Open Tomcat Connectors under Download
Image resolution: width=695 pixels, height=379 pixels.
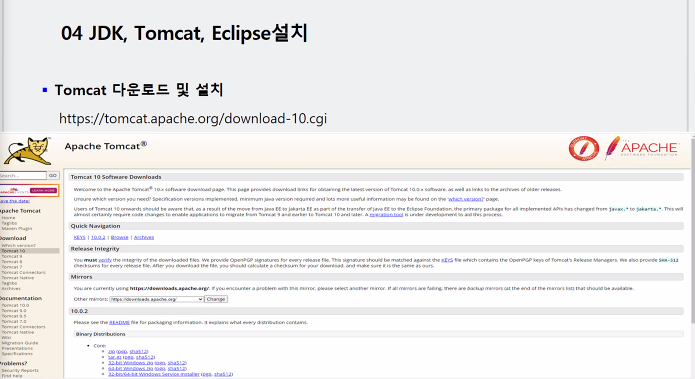tap(23, 272)
